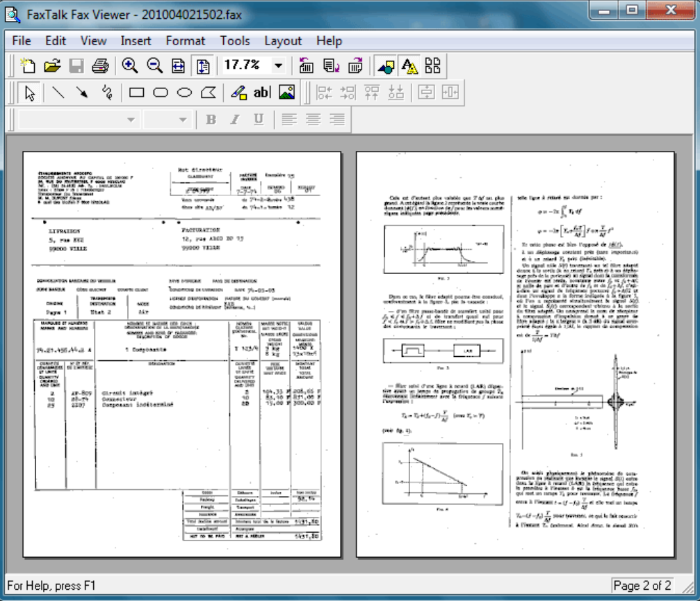Image resolution: width=700 pixels, height=601 pixels.
Task: Open the Tools menu
Action: pyautogui.click(x=235, y=40)
